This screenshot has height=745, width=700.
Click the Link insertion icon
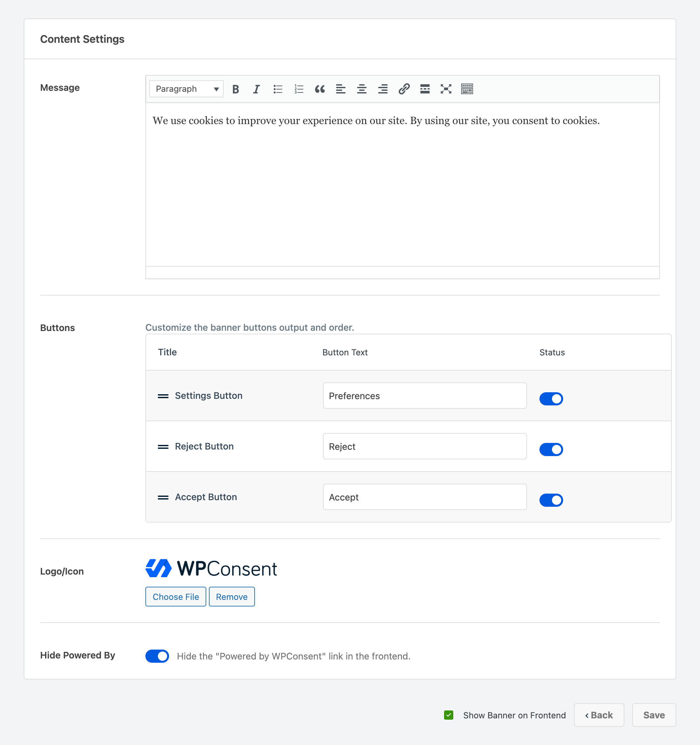[x=403, y=89]
